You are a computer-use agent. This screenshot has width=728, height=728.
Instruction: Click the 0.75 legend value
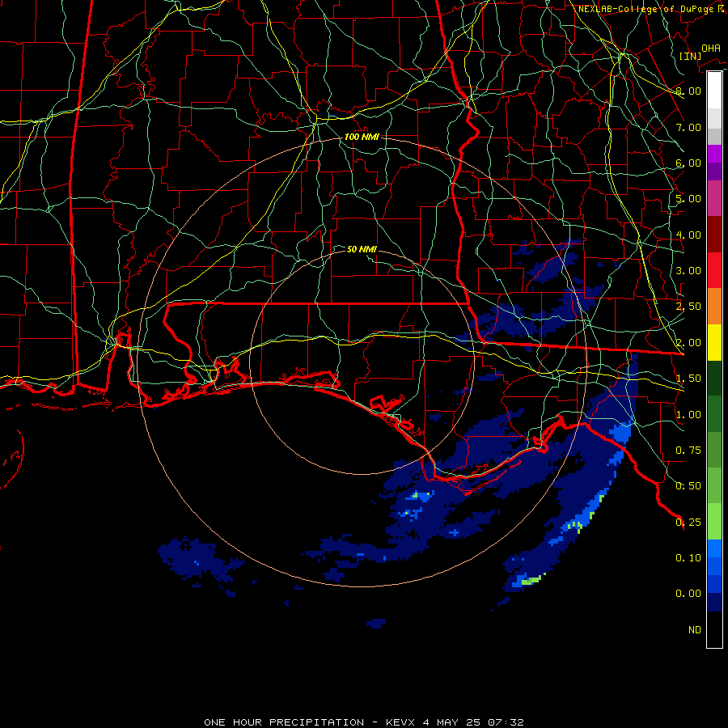click(x=688, y=451)
